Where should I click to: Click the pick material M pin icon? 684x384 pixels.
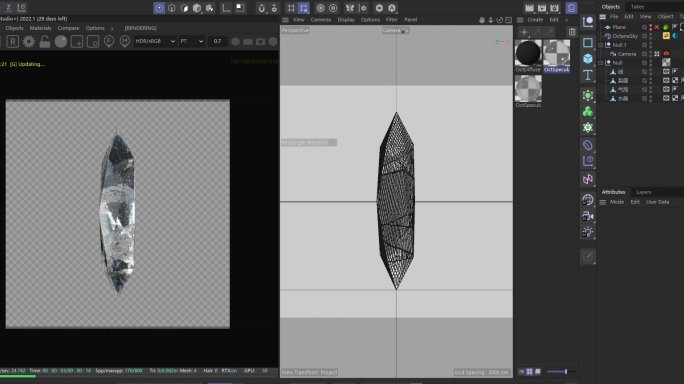click(x=125, y=41)
